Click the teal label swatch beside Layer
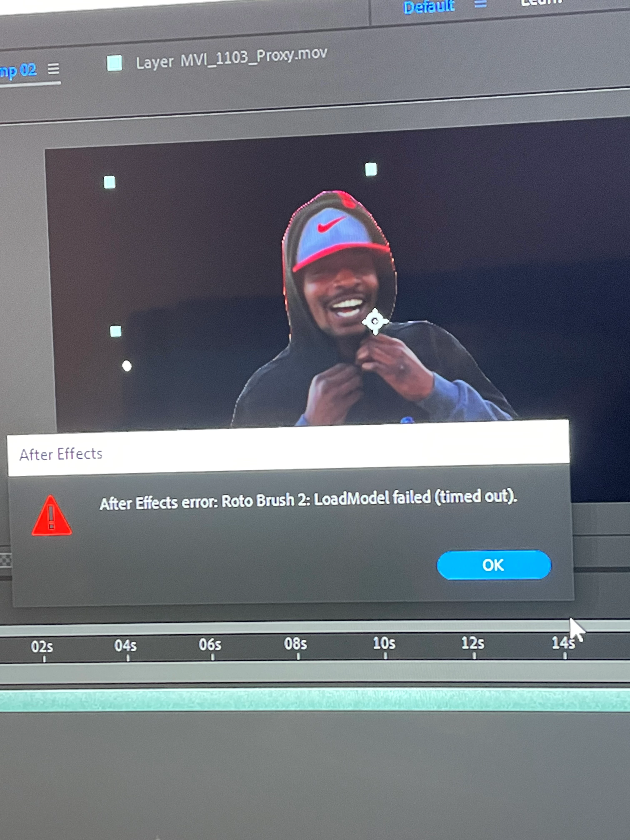This screenshot has width=630, height=840. tap(114, 63)
